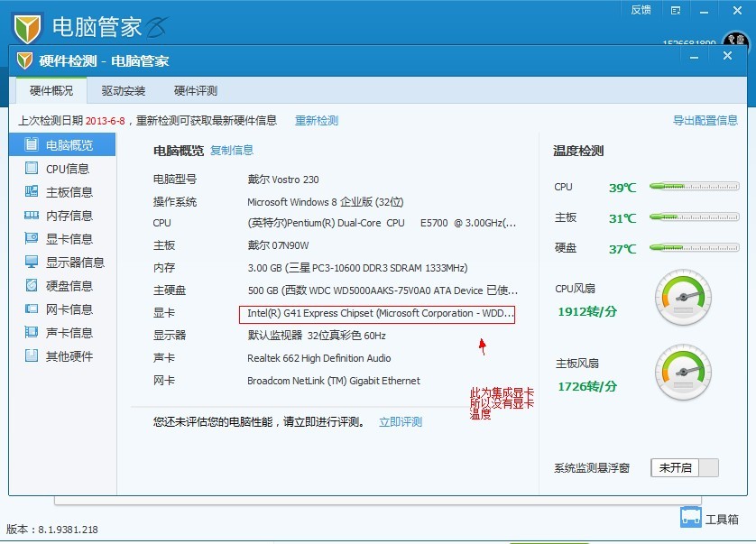Click the 戴尔 07N90W motherboard value
The height and width of the screenshot is (544, 756).
[278, 245]
